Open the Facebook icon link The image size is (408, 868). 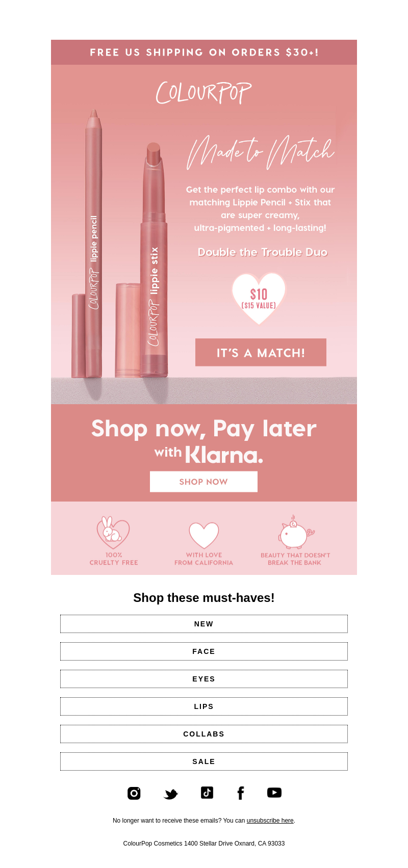pyautogui.click(x=241, y=793)
